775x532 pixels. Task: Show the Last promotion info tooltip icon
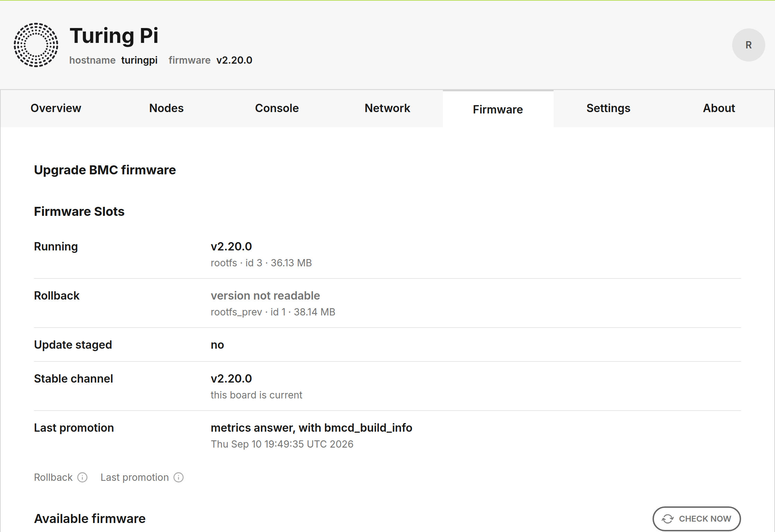[179, 477]
